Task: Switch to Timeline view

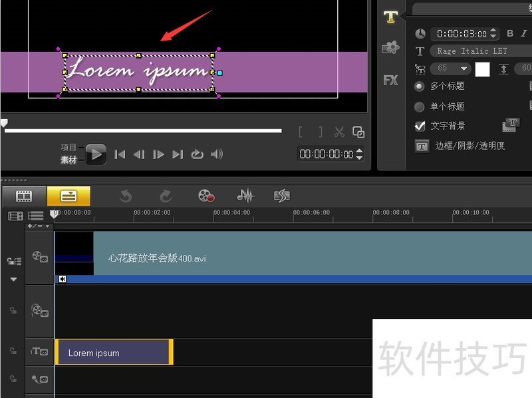Action: click(x=69, y=196)
